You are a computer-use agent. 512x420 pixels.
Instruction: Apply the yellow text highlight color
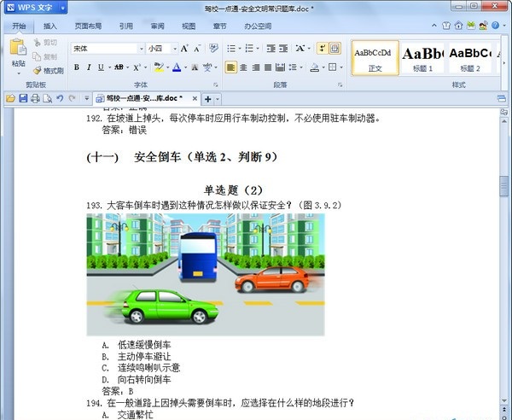159,67
